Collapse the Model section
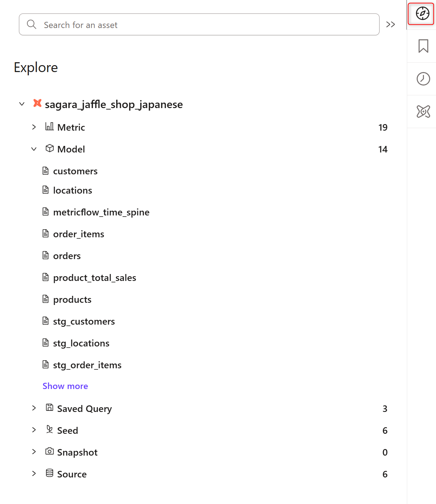 [34, 149]
